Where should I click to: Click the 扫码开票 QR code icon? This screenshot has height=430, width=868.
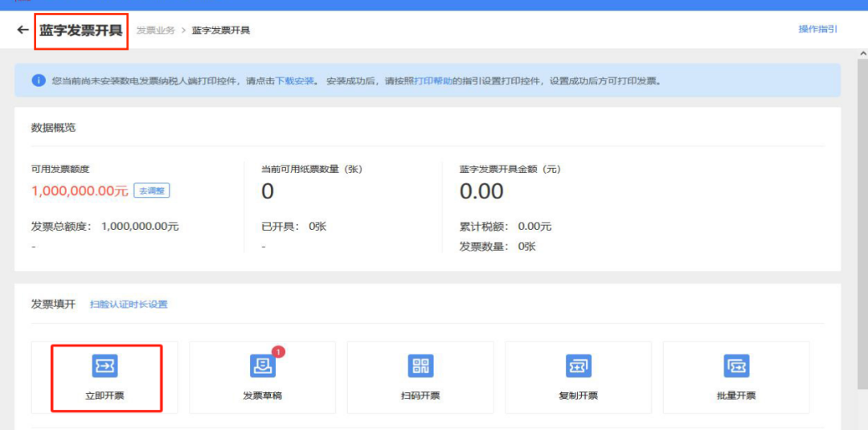(420, 365)
